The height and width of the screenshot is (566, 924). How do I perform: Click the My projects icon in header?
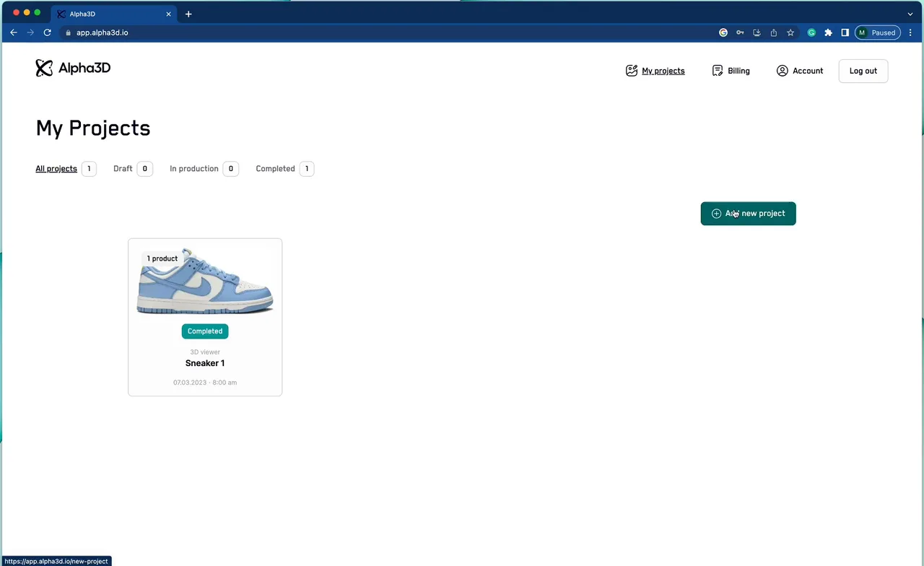coord(632,71)
